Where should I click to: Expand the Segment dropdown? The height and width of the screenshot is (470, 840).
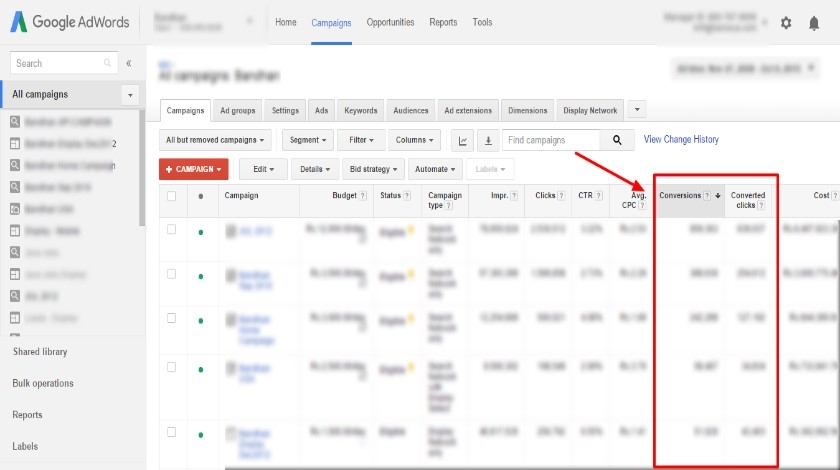pos(307,141)
